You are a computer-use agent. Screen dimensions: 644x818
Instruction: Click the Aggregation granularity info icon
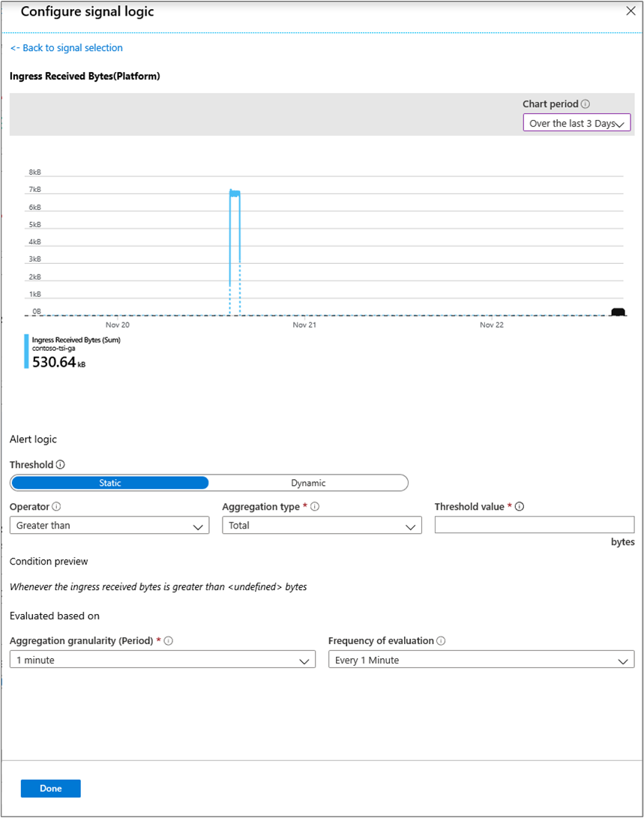click(169, 641)
